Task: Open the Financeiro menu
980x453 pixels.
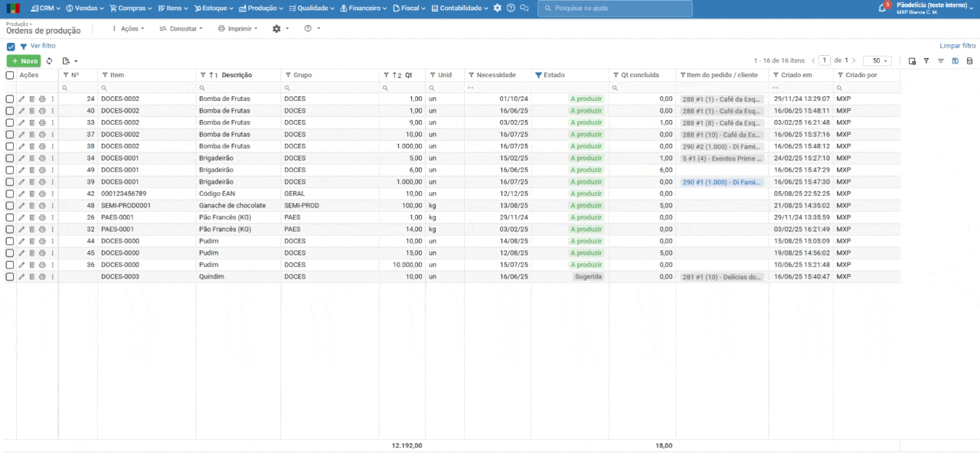Action: pyautogui.click(x=364, y=8)
